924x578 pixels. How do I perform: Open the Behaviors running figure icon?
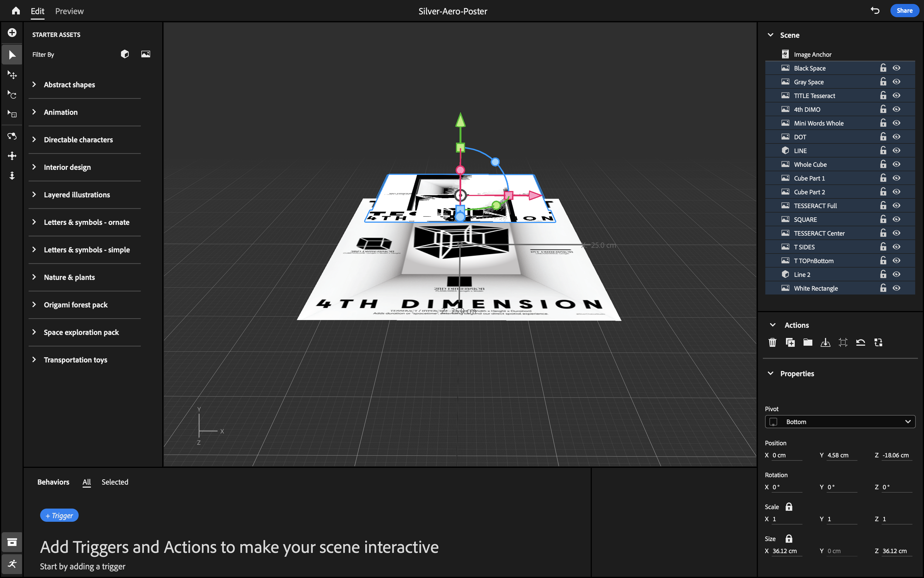tap(12, 564)
